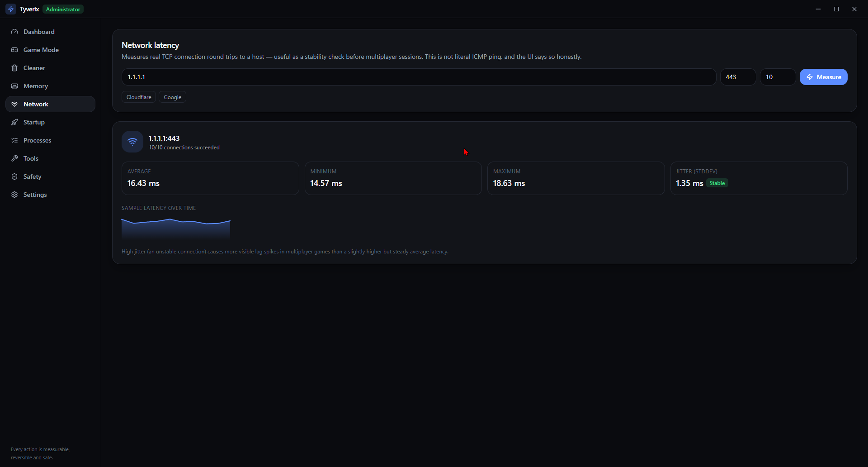Click the Measure button
The height and width of the screenshot is (467, 868).
(x=823, y=77)
